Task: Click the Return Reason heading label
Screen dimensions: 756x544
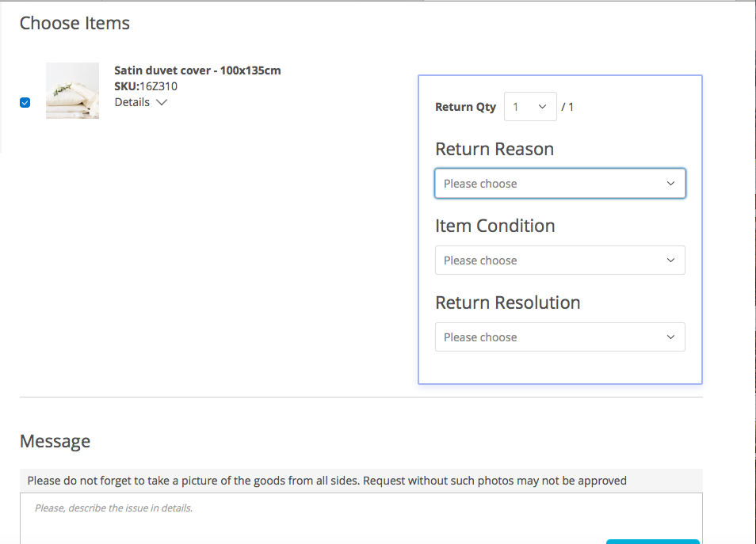Action: click(494, 149)
